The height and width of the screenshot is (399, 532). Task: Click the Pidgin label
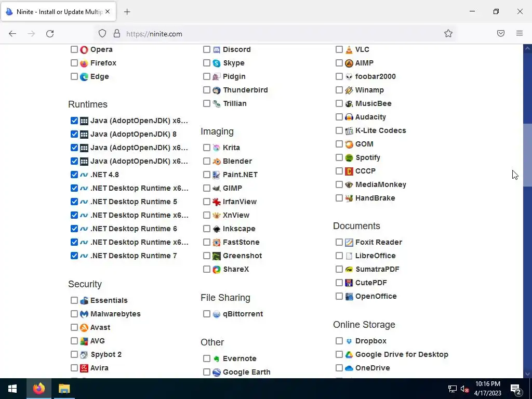234,76
